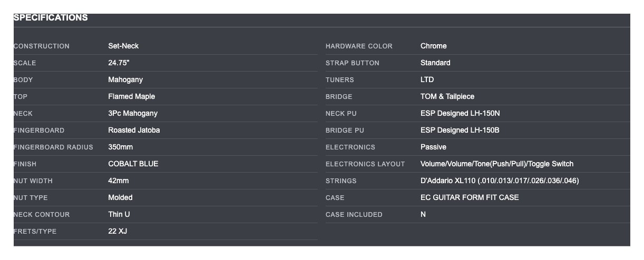Image resolution: width=644 pixels, height=260 pixels.
Task: Click the Roasted Jatoba fingerboard value
Action: point(134,131)
